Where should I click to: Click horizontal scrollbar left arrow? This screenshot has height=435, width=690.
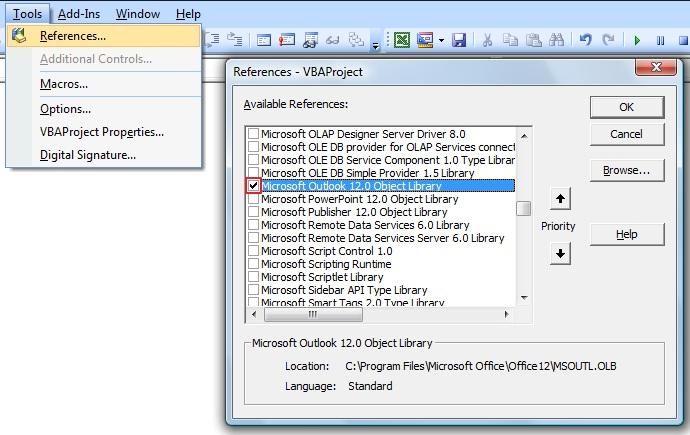point(254,314)
